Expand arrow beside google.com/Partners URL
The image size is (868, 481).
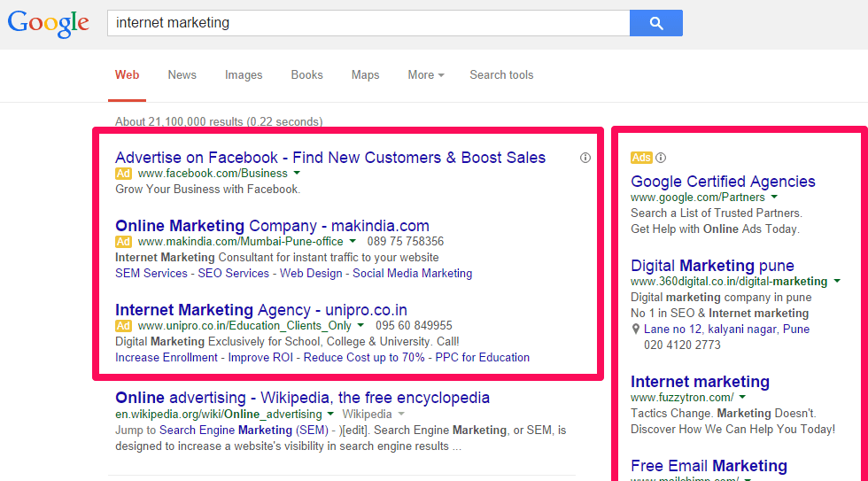(774, 197)
